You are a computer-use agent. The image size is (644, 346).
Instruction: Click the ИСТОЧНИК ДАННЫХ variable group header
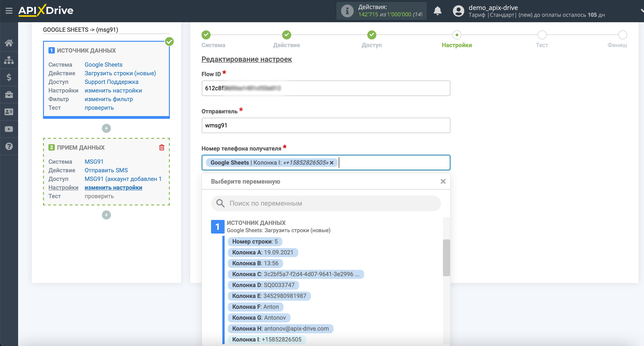pos(256,223)
